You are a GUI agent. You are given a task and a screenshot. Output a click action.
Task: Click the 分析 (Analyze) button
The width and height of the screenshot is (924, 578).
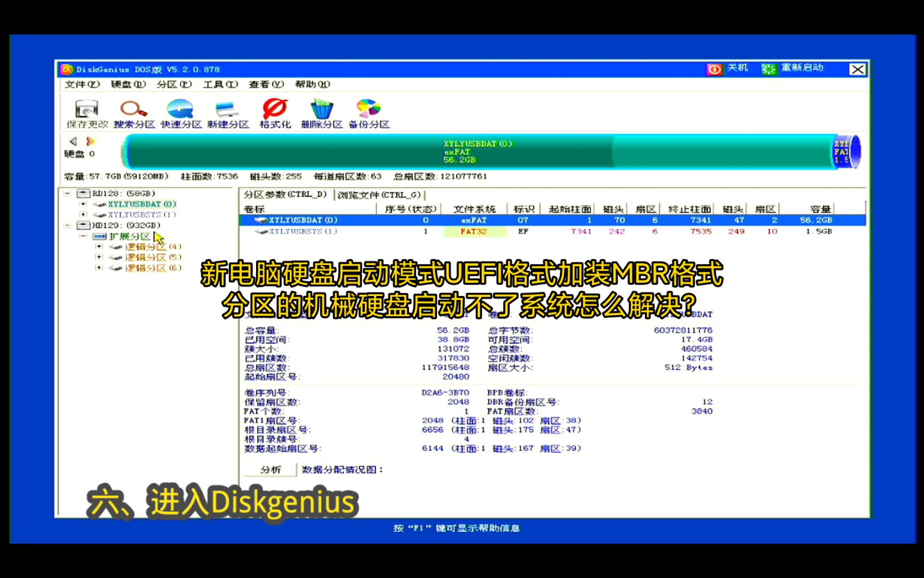click(270, 469)
